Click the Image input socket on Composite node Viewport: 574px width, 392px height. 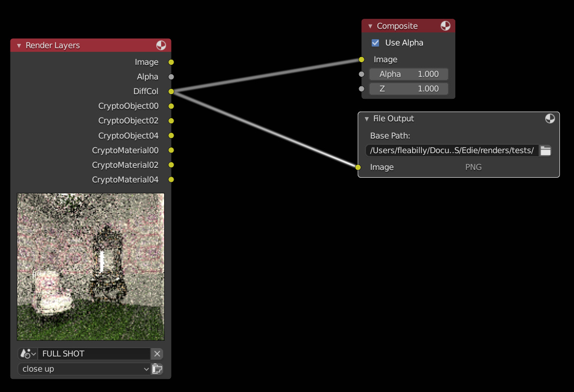[x=361, y=59]
